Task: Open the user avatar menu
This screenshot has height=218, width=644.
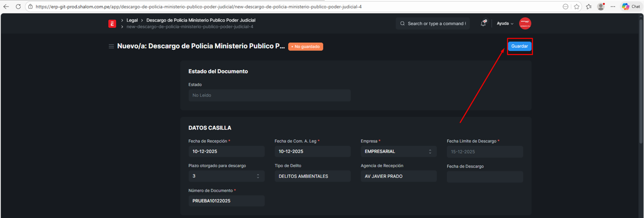Action: [525, 24]
